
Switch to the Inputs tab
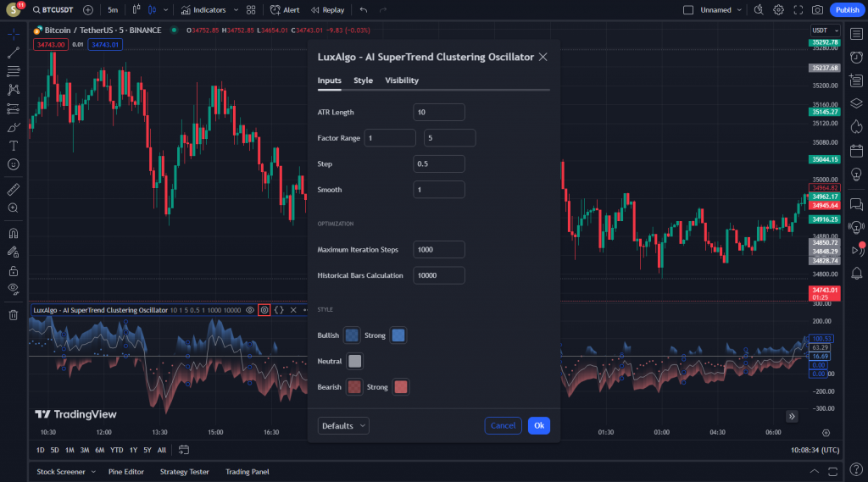330,80
